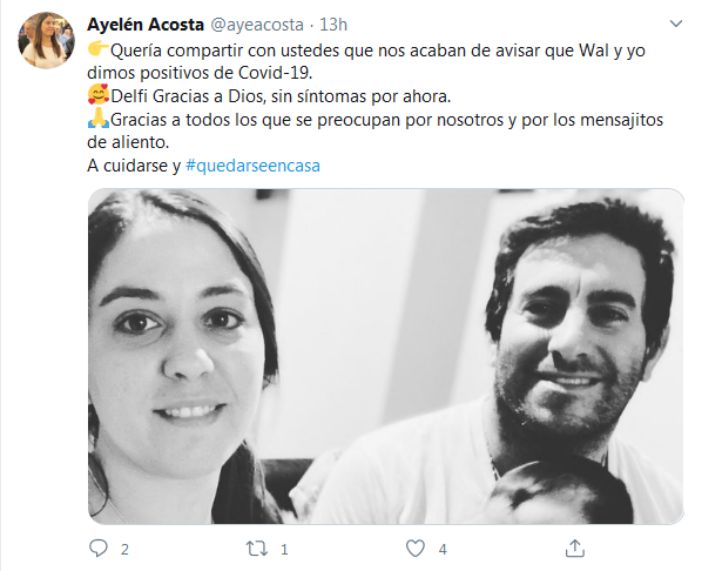Click the pointing hand emoji in tweet

point(98,49)
